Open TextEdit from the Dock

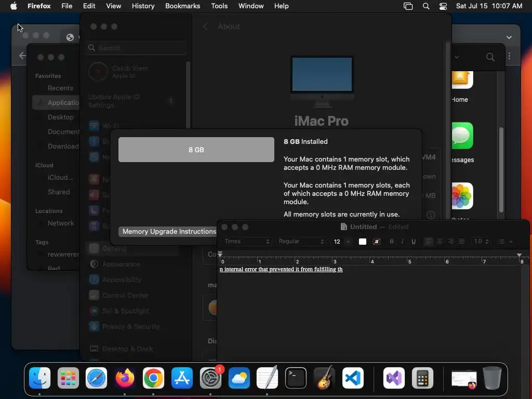tap(268, 378)
